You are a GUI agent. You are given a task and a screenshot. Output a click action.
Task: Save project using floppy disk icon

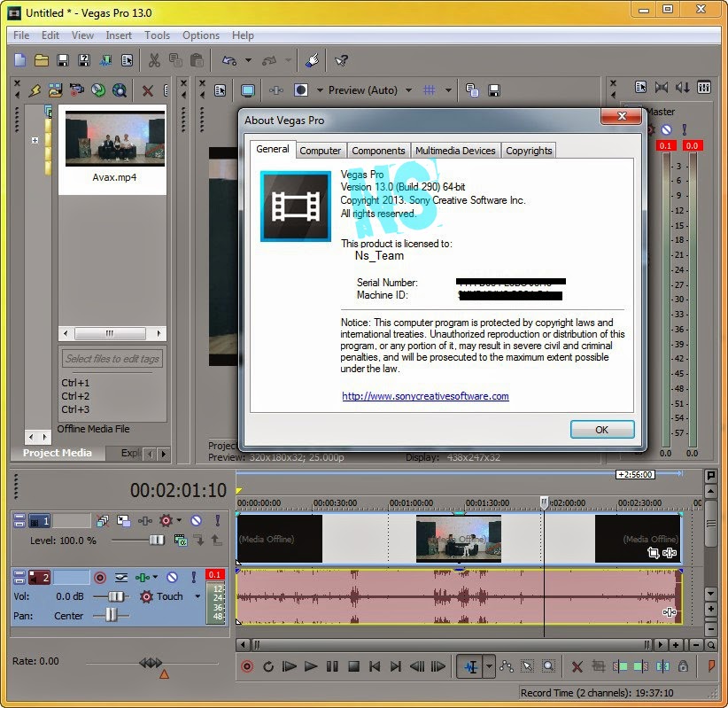[x=63, y=60]
